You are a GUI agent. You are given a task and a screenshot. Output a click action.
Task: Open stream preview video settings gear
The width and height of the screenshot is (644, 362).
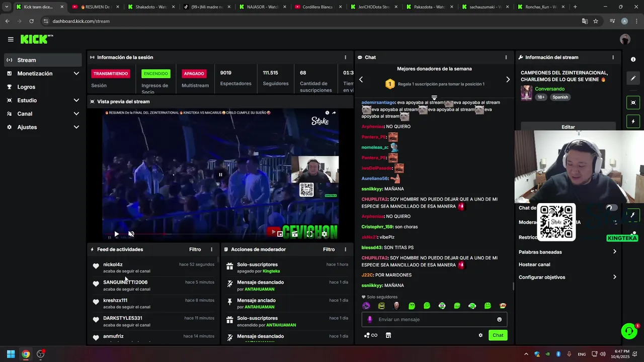pyautogui.click(x=324, y=234)
